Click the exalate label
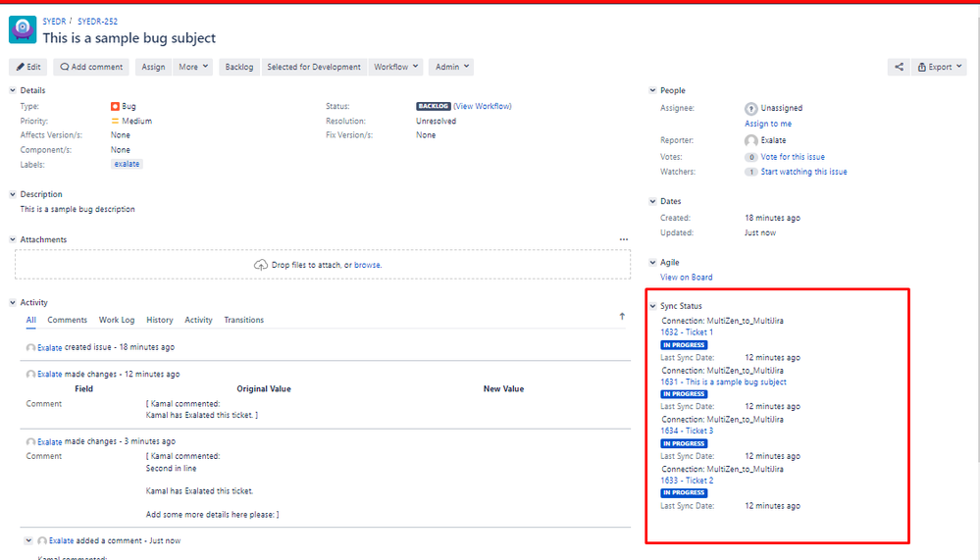The image size is (980, 560). pos(127,164)
